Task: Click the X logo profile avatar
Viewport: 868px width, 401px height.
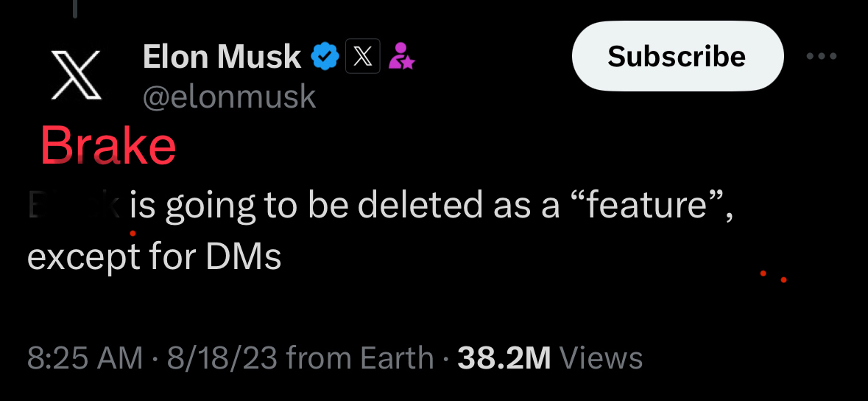Action: pos(76,74)
